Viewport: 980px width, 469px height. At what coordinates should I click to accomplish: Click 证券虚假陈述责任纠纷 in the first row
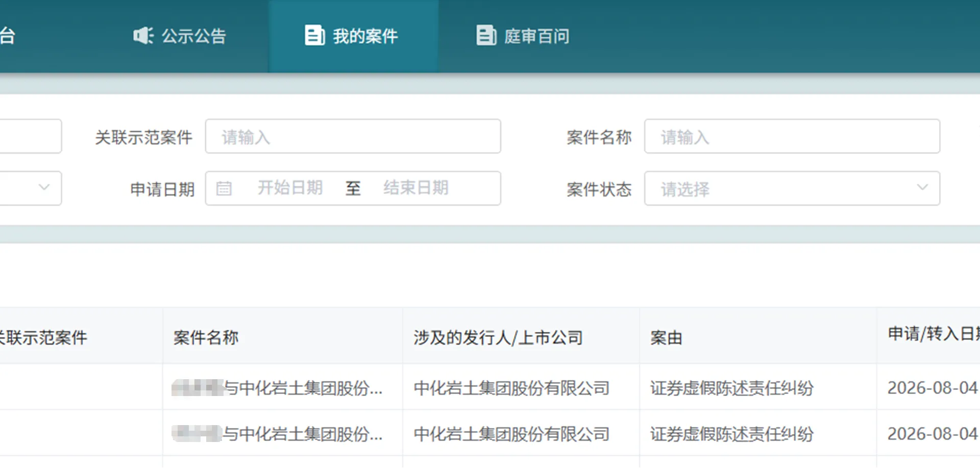pyautogui.click(x=732, y=388)
